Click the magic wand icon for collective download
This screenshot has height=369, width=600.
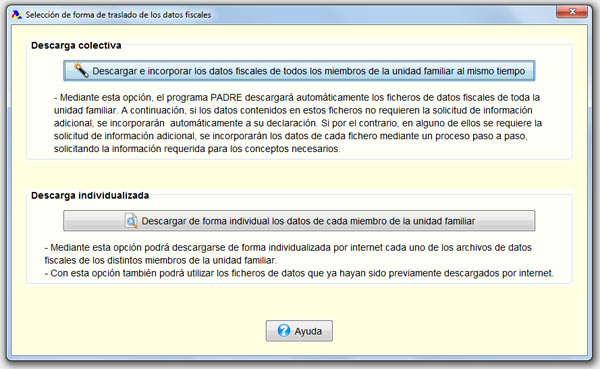(x=81, y=70)
